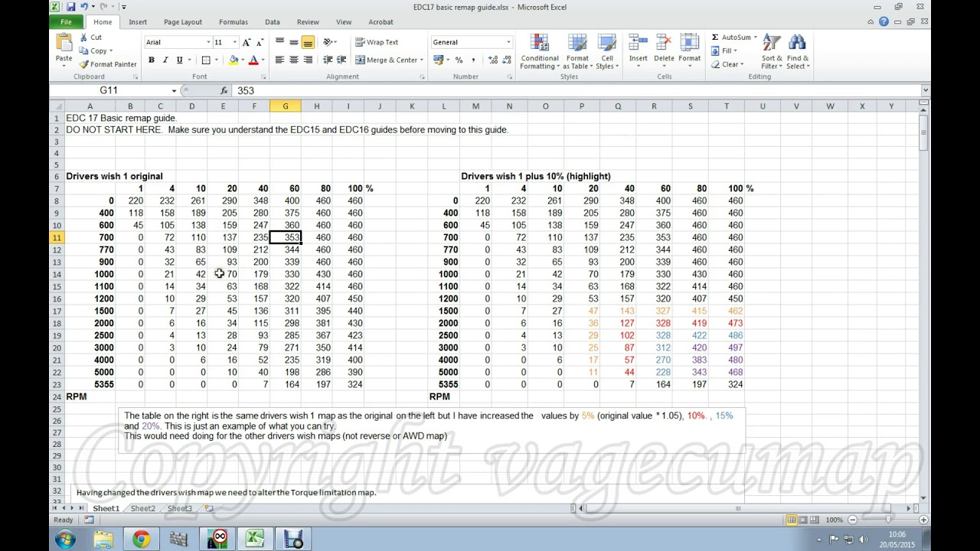Image resolution: width=980 pixels, height=551 pixels.
Task: Expand the AutoSum dropdown arrow
Action: coord(755,37)
